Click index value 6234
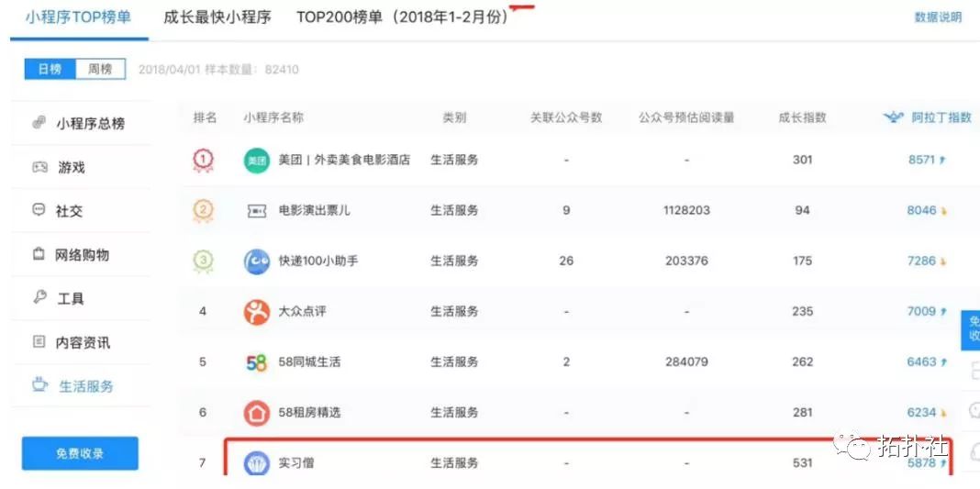This screenshot has width=980, height=489. point(922,412)
